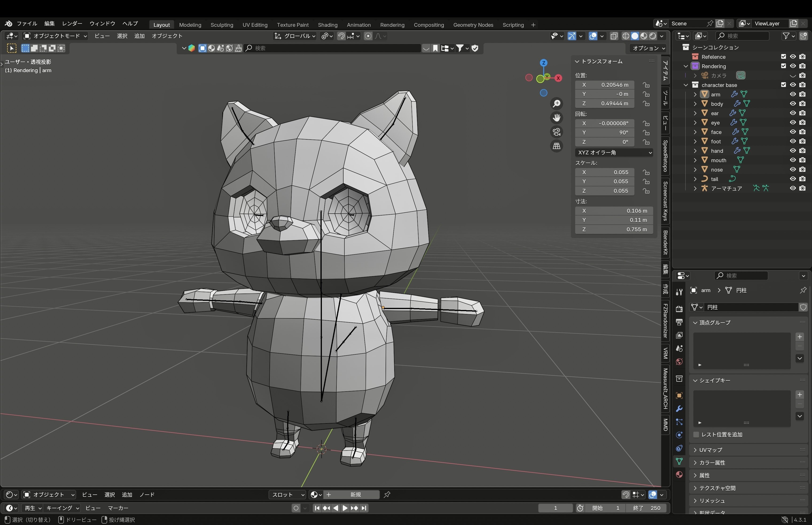
Task: Open Object Data properties green triangle tab
Action: (x=679, y=461)
